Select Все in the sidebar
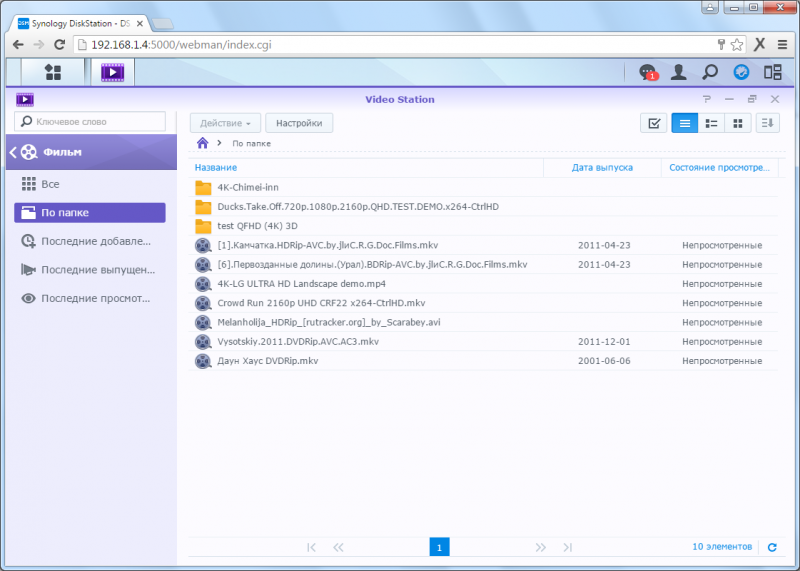The height and width of the screenshot is (571, 800). 90,184
